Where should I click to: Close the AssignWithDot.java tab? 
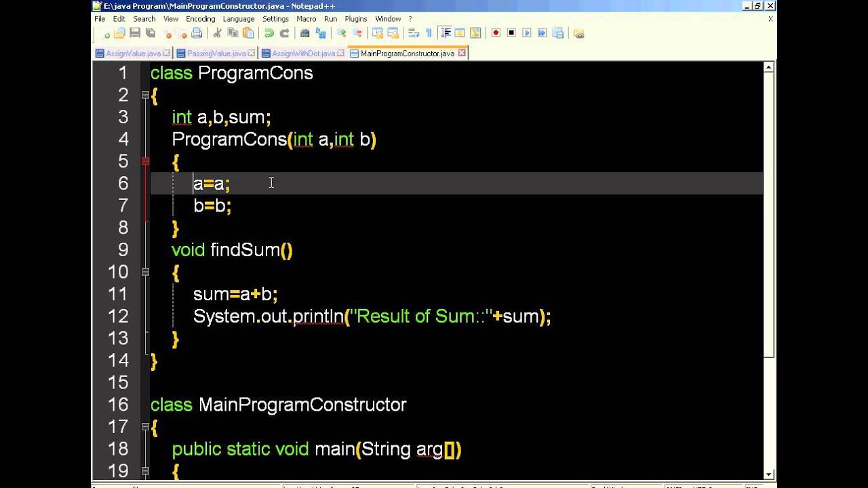point(340,54)
